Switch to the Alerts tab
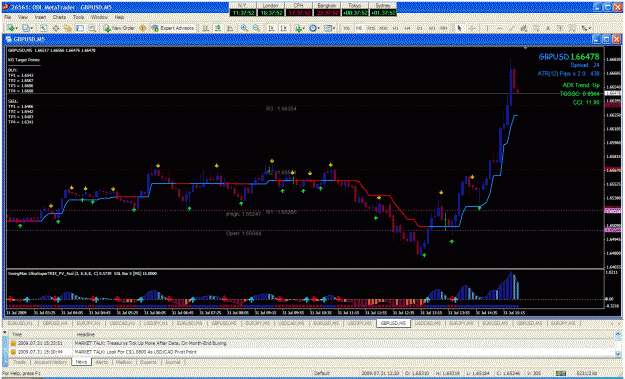The width and height of the screenshot is (625, 379). 102,362
